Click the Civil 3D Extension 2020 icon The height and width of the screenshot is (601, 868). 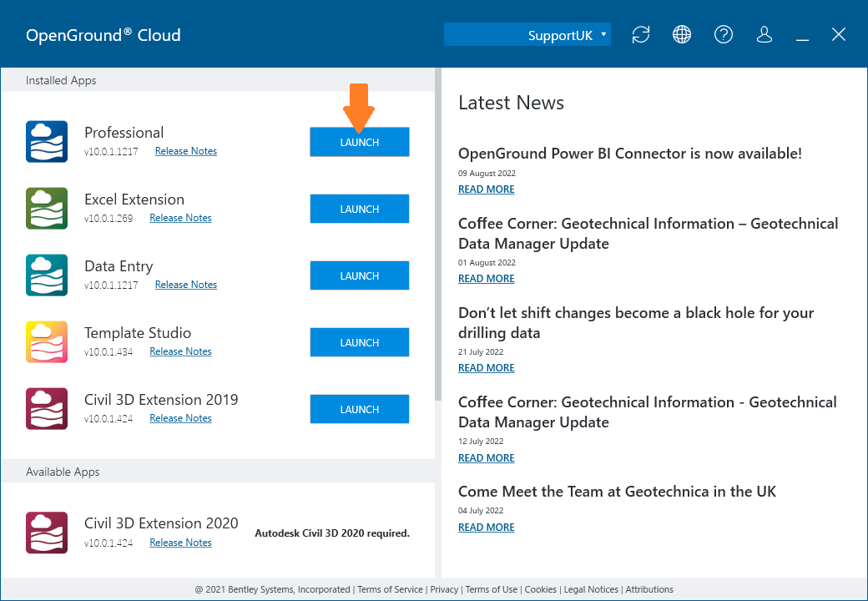47,533
